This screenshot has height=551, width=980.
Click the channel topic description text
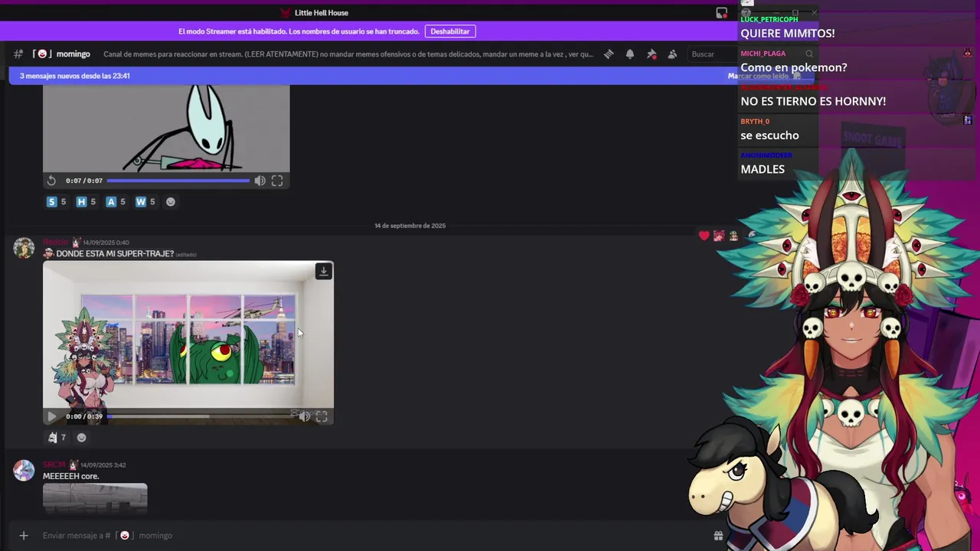coord(348,54)
